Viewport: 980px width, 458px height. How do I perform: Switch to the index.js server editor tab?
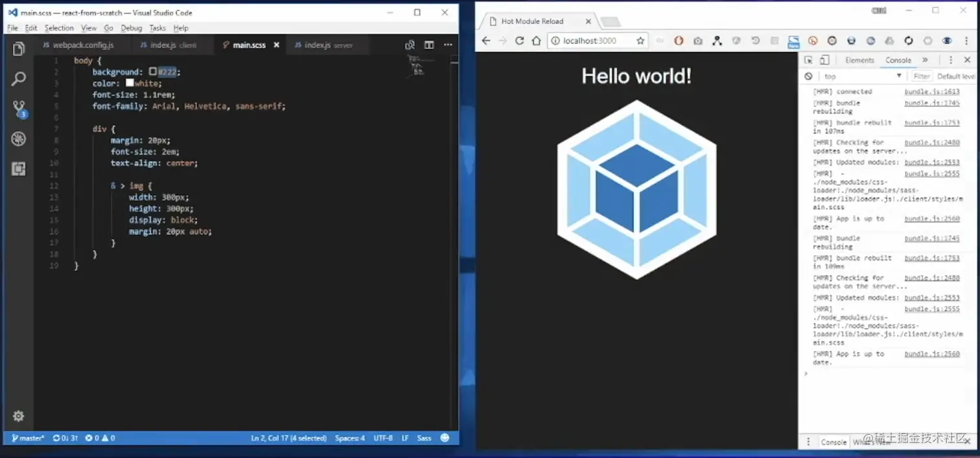(x=328, y=45)
